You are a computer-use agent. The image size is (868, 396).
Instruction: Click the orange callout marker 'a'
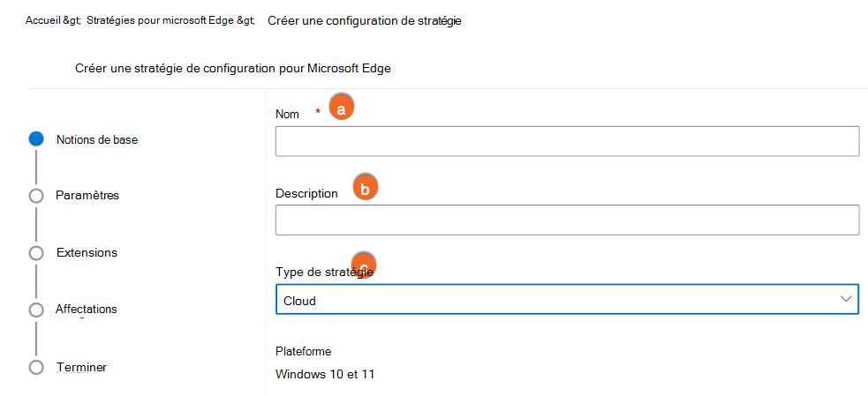(341, 108)
